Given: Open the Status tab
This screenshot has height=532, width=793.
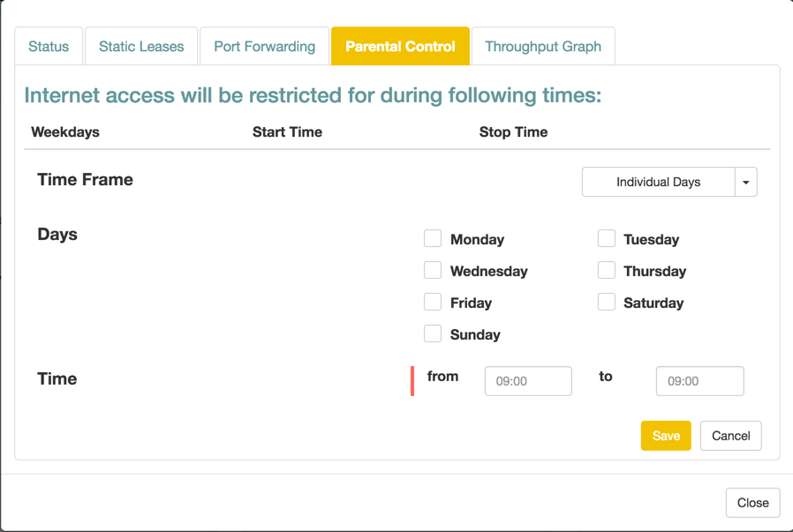Looking at the screenshot, I should pyautogui.click(x=49, y=47).
